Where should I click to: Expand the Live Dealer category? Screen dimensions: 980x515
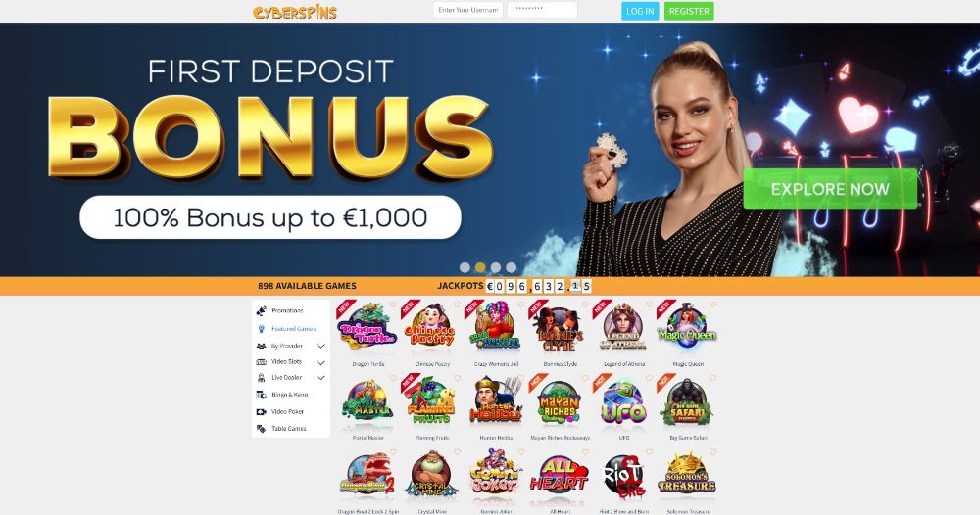320,378
